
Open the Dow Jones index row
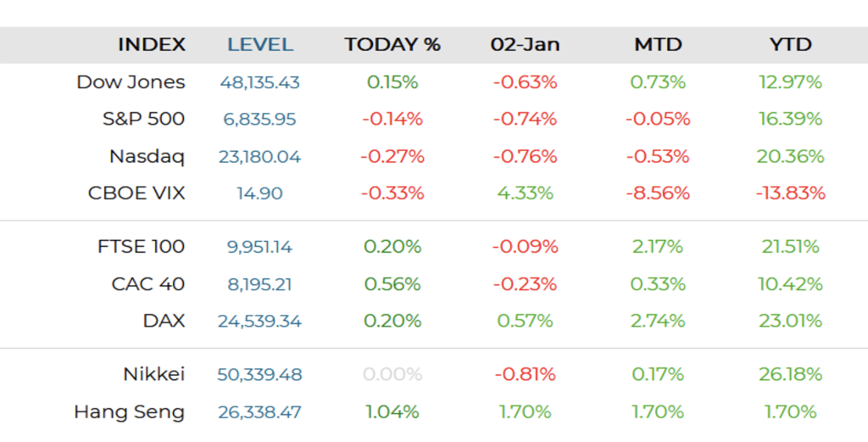click(x=131, y=82)
